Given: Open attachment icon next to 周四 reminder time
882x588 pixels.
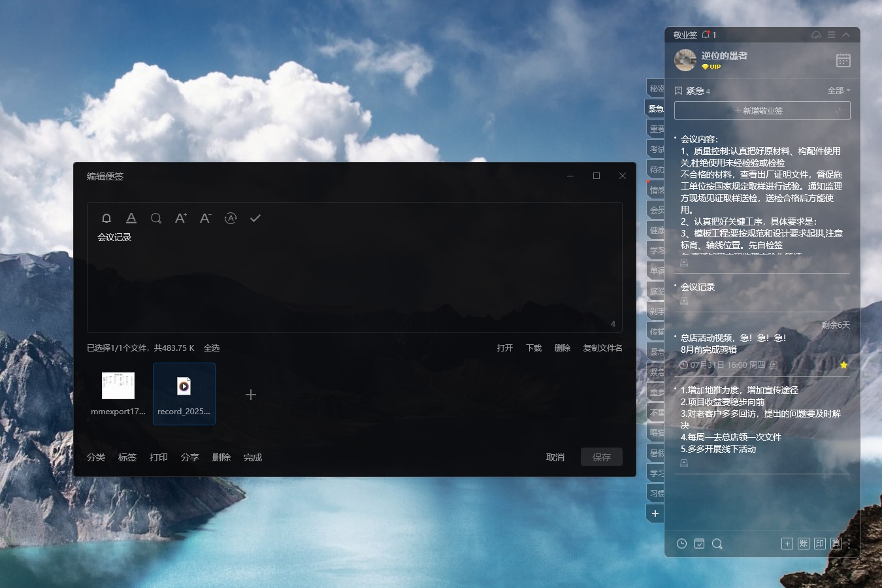Looking at the screenshot, I should pyautogui.click(x=774, y=365).
